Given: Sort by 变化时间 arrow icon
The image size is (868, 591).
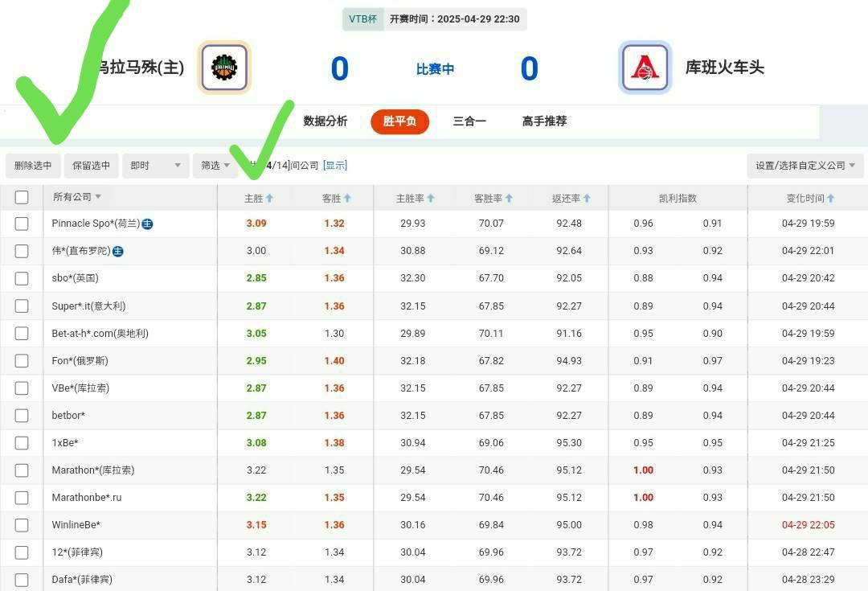Looking at the screenshot, I should click(x=831, y=199).
